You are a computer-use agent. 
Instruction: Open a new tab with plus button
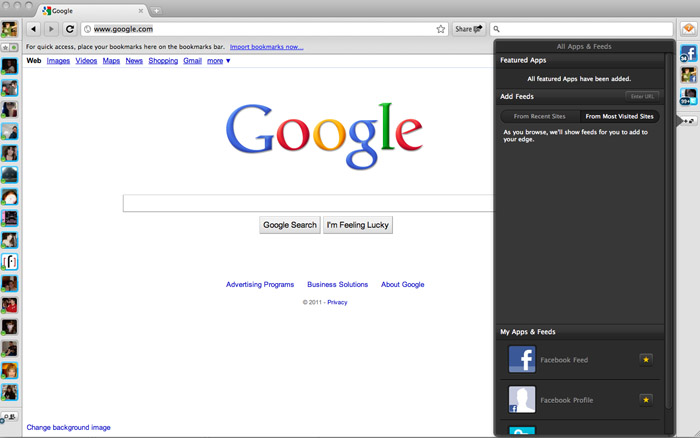[156, 11]
